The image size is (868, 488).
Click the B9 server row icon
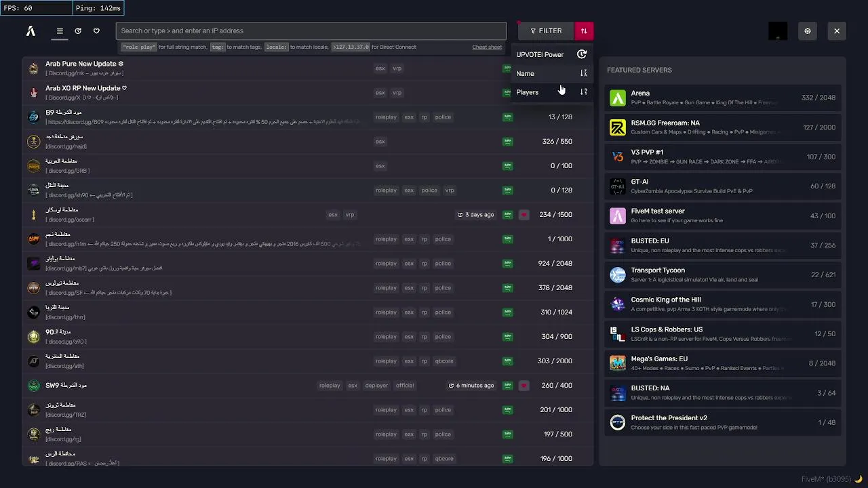click(33, 117)
